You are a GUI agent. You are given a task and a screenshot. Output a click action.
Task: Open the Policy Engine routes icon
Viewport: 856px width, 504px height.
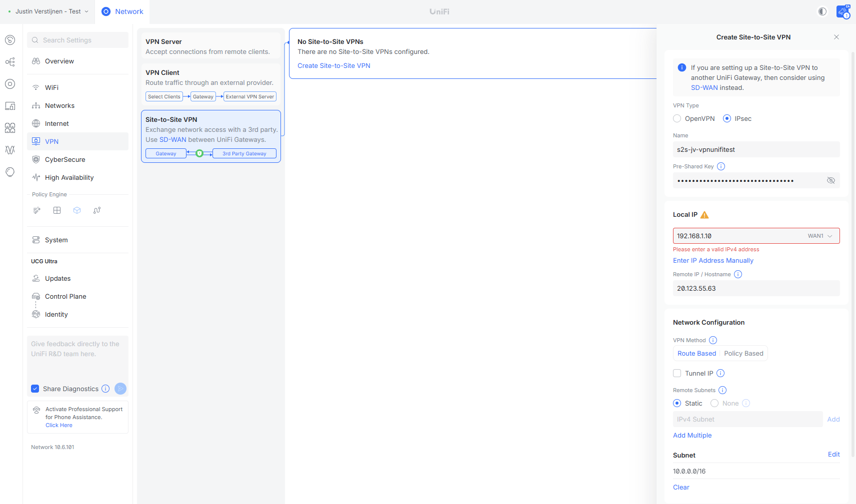[97, 210]
